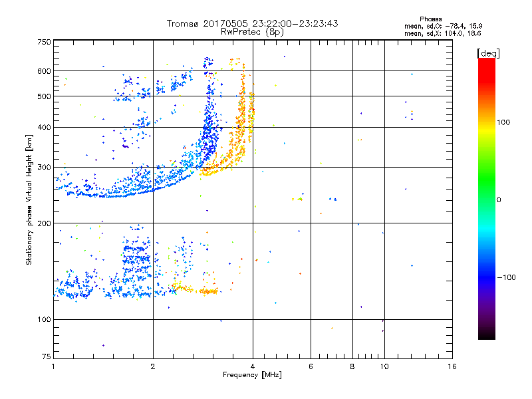Click the x-axis tick label '10'
532x399 pixels.
click(x=384, y=366)
